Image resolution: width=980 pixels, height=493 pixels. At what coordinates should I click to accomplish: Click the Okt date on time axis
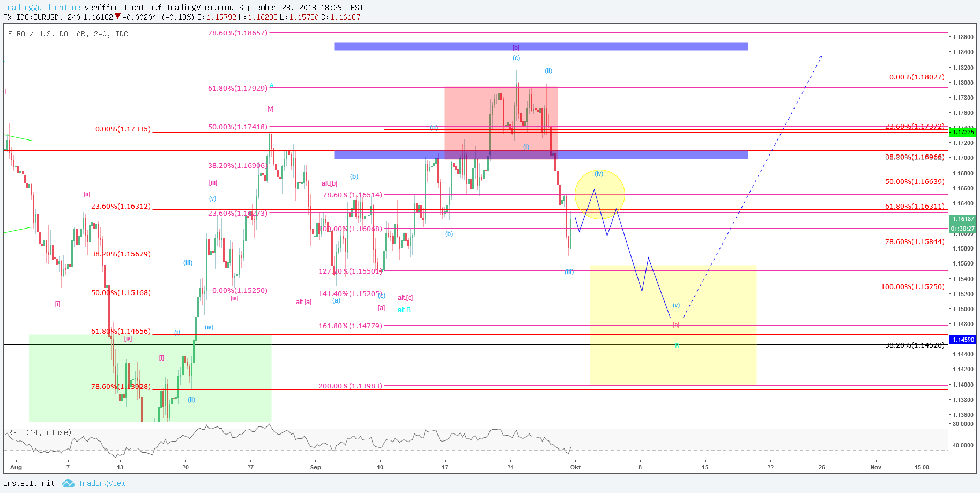[x=575, y=467]
